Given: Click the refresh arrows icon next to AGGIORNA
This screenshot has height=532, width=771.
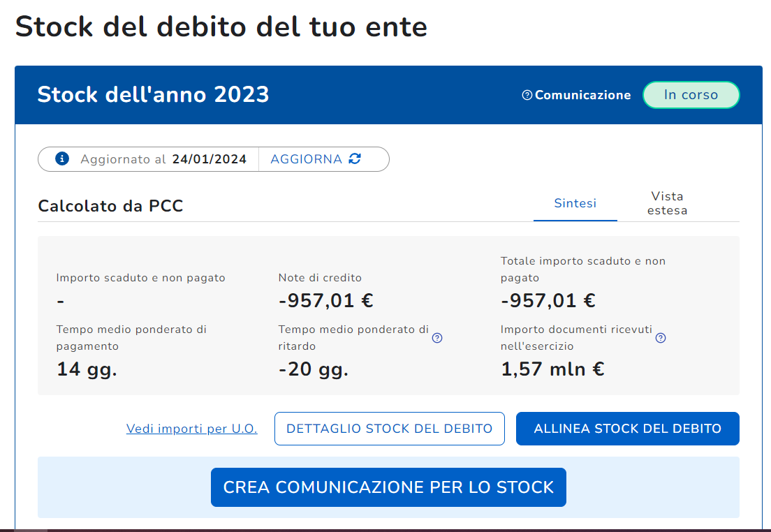Looking at the screenshot, I should click(x=355, y=159).
